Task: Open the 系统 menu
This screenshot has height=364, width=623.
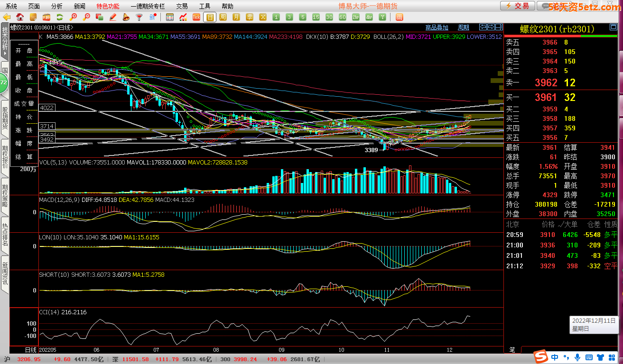Action: [x=11, y=6]
